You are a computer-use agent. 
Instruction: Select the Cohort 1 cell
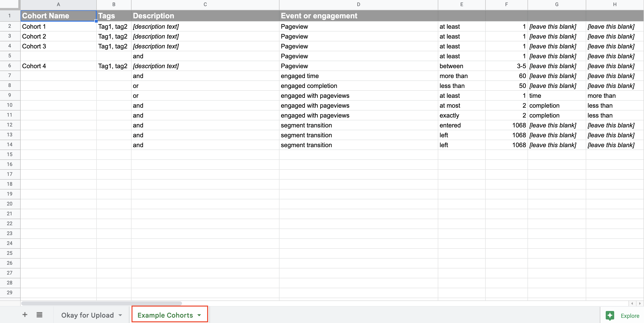[x=58, y=26]
